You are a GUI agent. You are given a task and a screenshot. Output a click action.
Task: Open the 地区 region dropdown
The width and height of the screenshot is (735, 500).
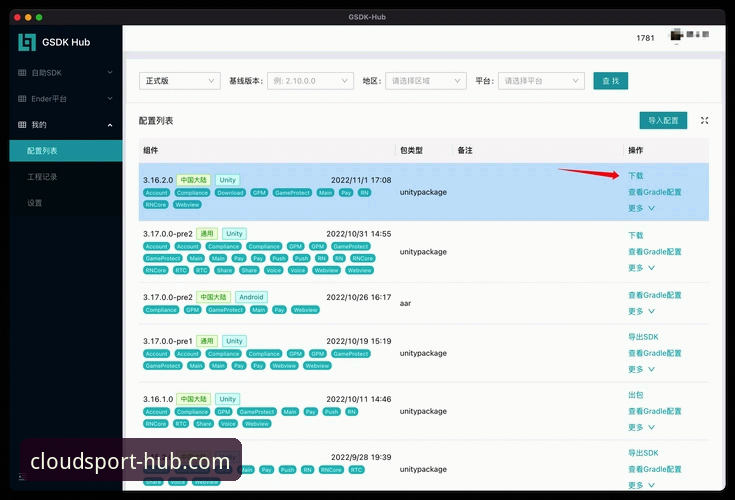pos(426,81)
